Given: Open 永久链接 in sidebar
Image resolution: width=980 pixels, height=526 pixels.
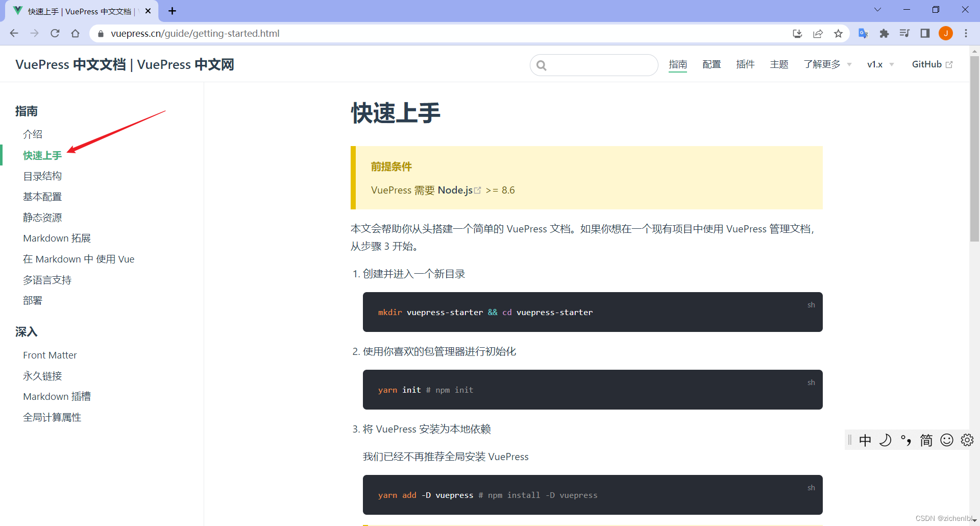Looking at the screenshot, I should coord(42,376).
